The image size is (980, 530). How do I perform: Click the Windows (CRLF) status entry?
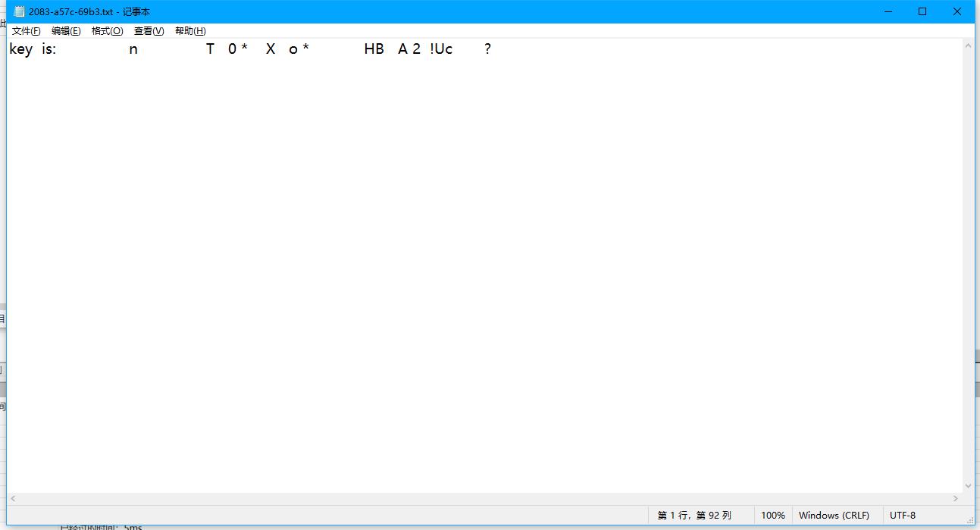click(834, 515)
